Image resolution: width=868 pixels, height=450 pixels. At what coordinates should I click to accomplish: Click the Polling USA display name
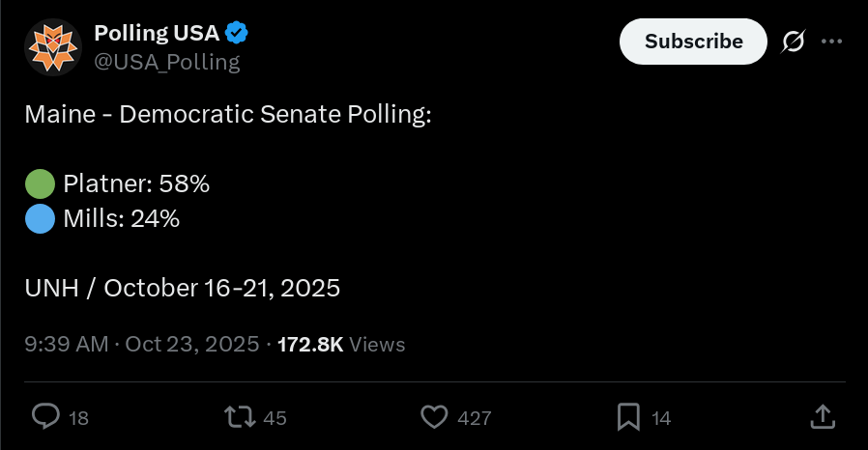click(x=156, y=33)
